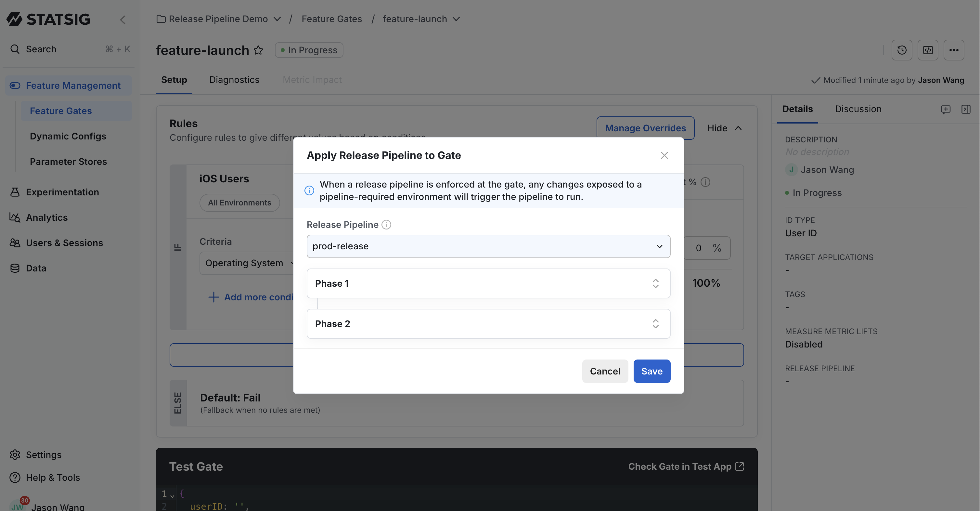Screen dimensions: 980x511
Task: Expand the Release Pipeline Demo breadcrumb
Action: (x=277, y=19)
